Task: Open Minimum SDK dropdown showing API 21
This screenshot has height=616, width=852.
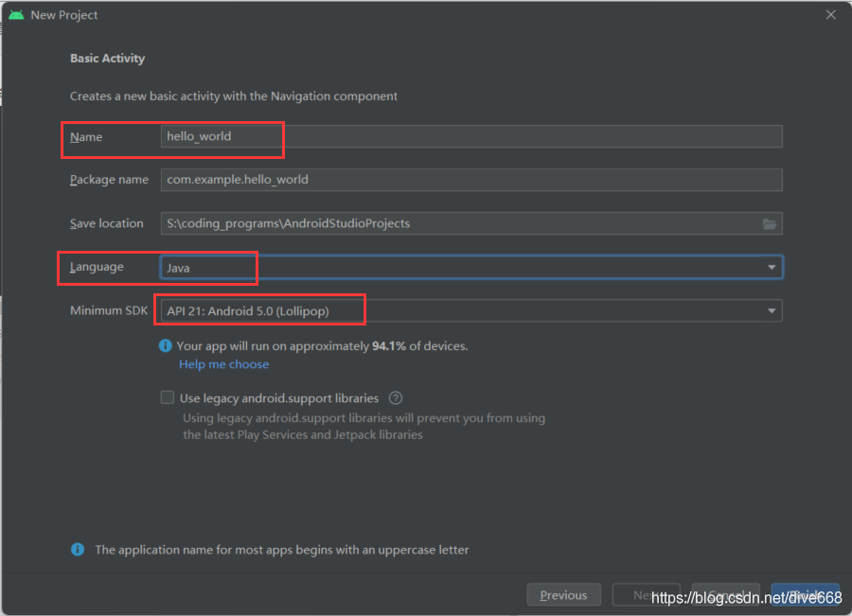Action: click(471, 310)
